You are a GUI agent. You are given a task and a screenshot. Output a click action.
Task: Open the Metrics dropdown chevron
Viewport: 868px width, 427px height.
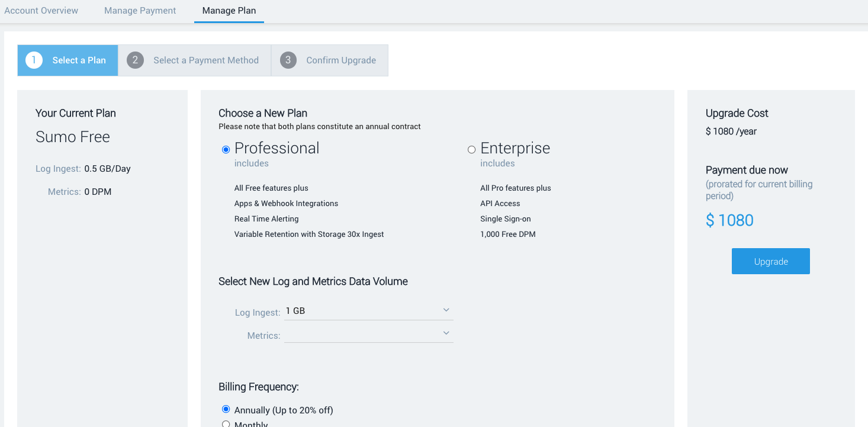pyautogui.click(x=446, y=333)
